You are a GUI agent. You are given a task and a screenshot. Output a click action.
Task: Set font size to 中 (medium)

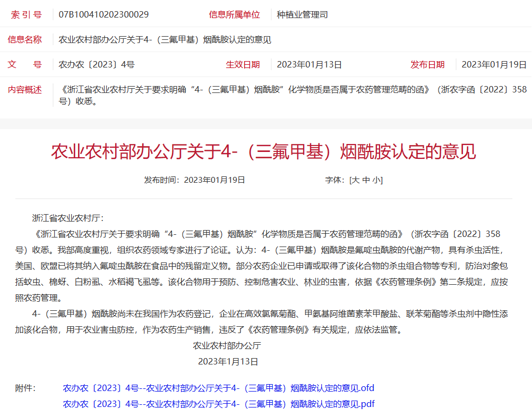[x=366, y=180]
